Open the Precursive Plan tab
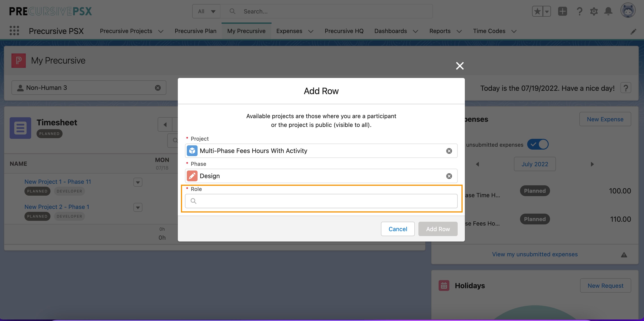Screen dimensions: 644x321 pos(196,31)
